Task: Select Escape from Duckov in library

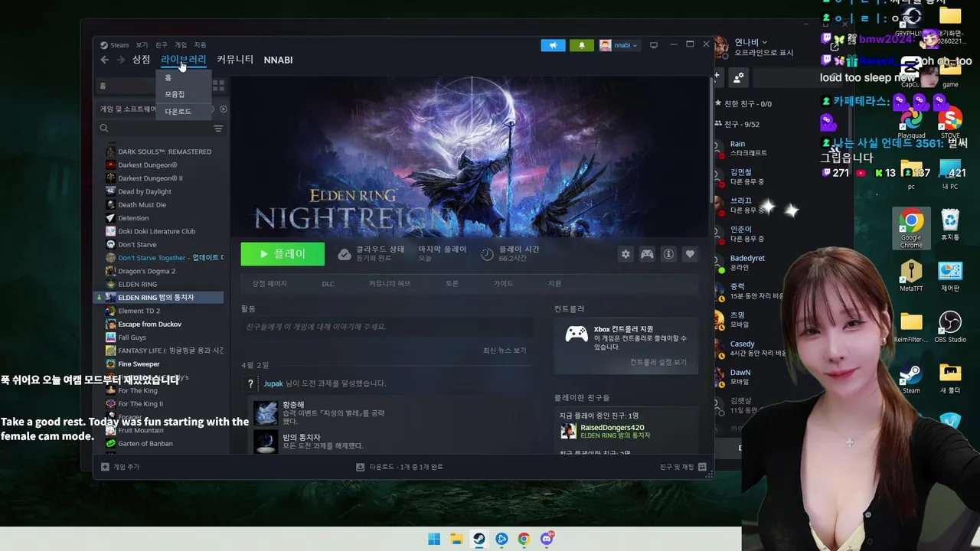Action: pyautogui.click(x=149, y=324)
